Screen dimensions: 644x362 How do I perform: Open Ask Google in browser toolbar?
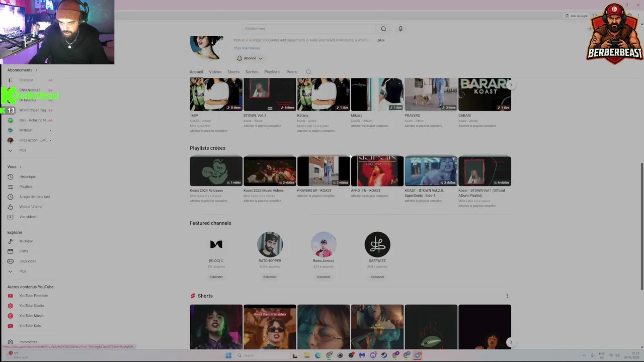pos(576,16)
